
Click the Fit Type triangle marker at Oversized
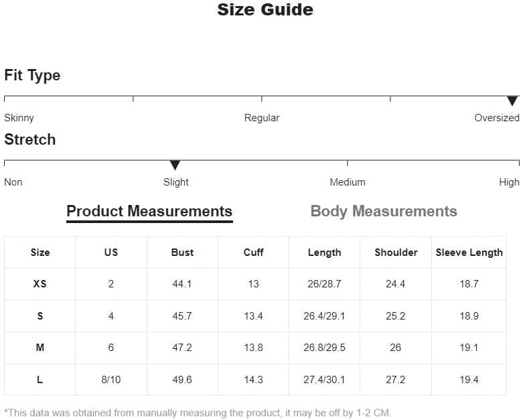512,101
